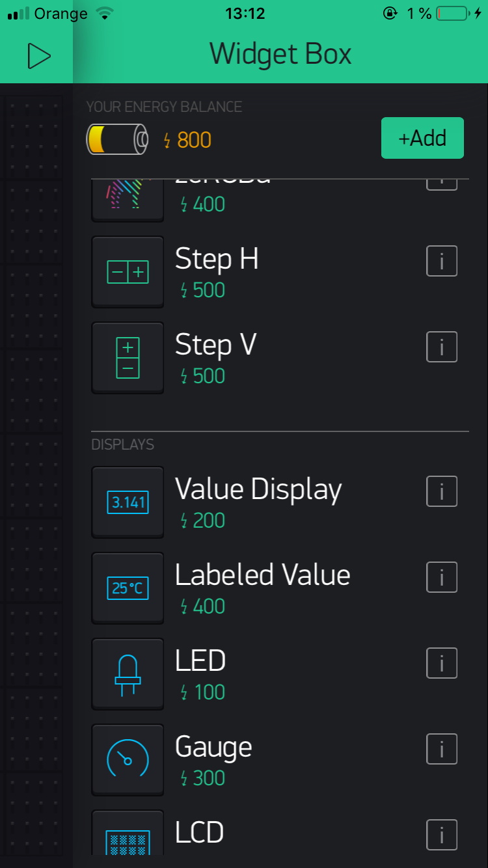This screenshot has width=488, height=868.
Task: Select the Step V widget icon
Action: pyautogui.click(x=128, y=358)
